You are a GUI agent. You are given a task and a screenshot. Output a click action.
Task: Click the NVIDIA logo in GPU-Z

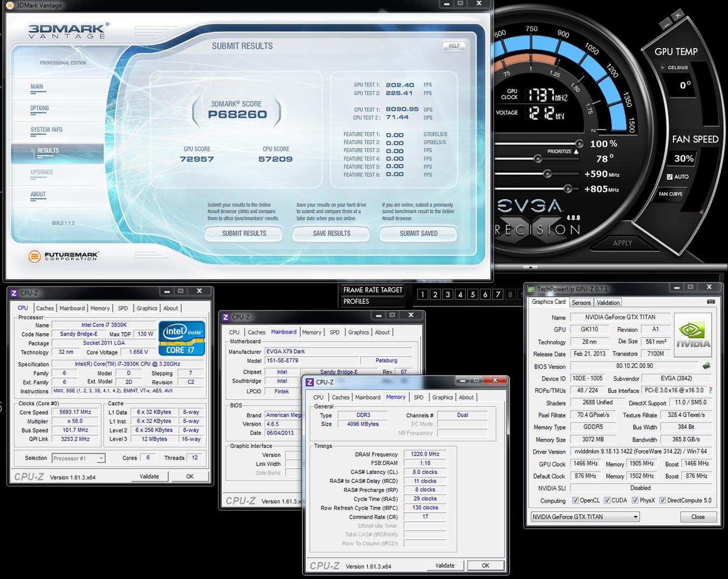[693, 335]
